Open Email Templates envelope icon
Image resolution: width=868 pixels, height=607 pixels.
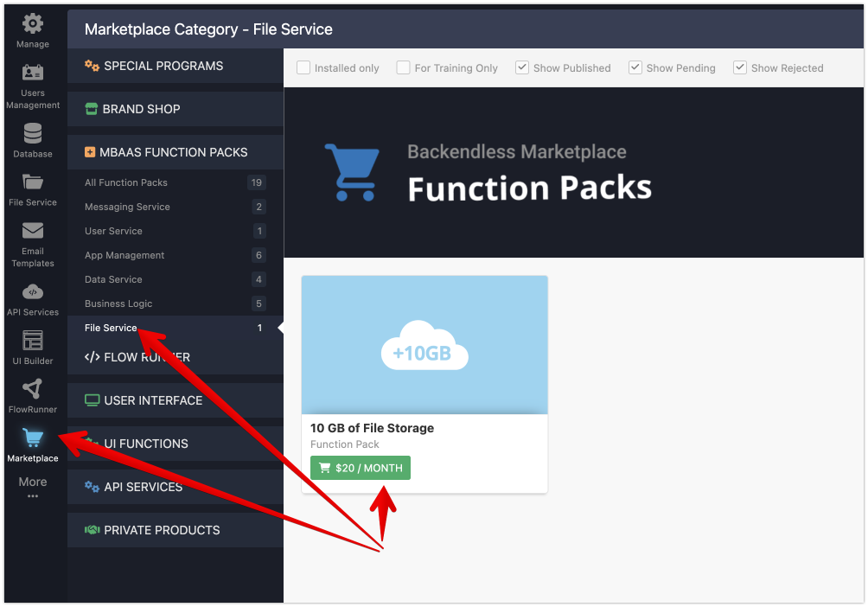pyautogui.click(x=33, y=230)
